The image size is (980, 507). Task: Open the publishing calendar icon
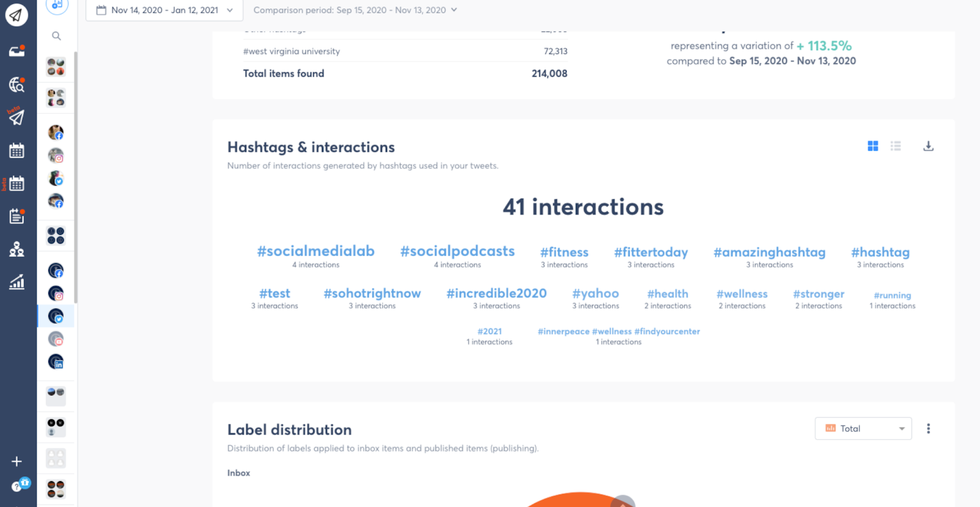click(17, 150)
